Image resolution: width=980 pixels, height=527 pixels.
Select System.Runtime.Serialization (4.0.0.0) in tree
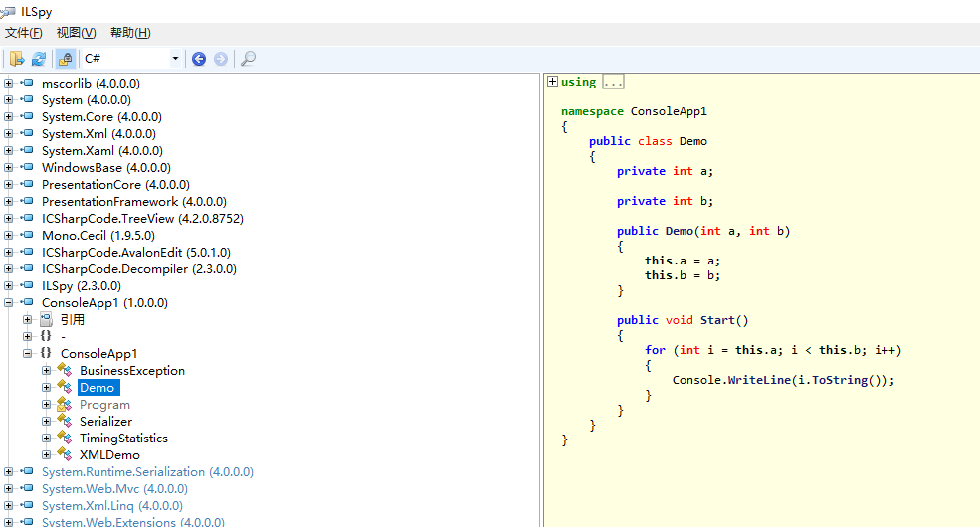click(x=147, y=472)
